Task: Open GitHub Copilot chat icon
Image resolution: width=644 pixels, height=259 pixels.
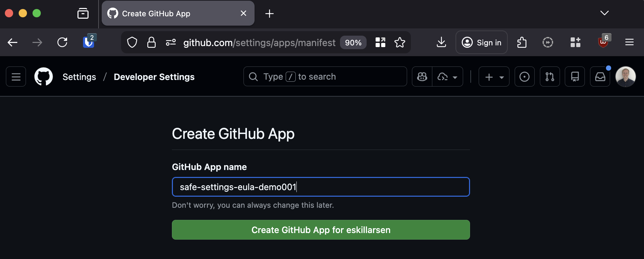Action: [x=422, y=77]
